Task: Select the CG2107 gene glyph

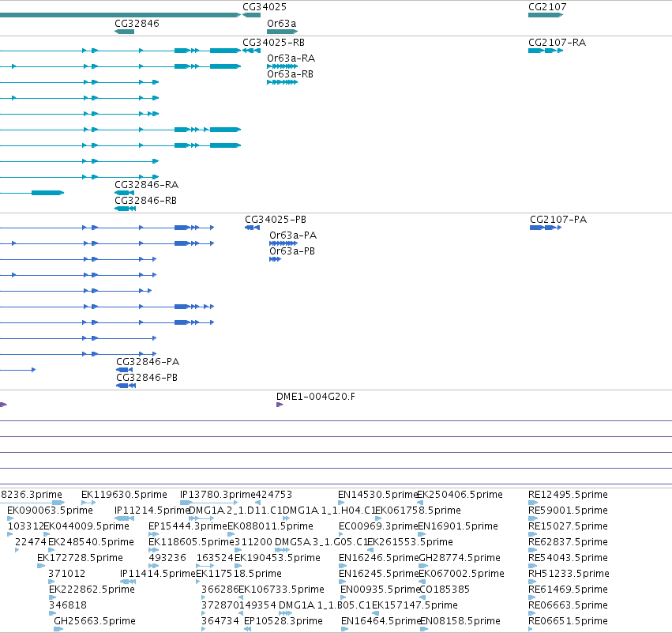Action: click(x=546, y=15)
